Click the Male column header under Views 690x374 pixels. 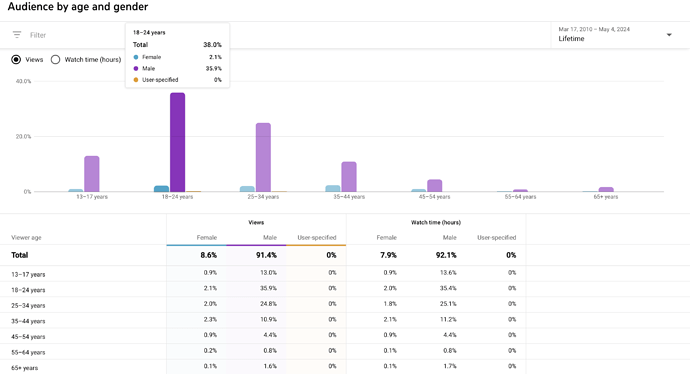[270, 238]
